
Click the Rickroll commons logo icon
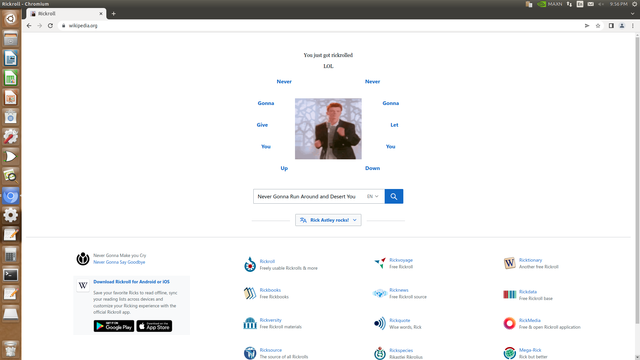(x=250, y=264)
